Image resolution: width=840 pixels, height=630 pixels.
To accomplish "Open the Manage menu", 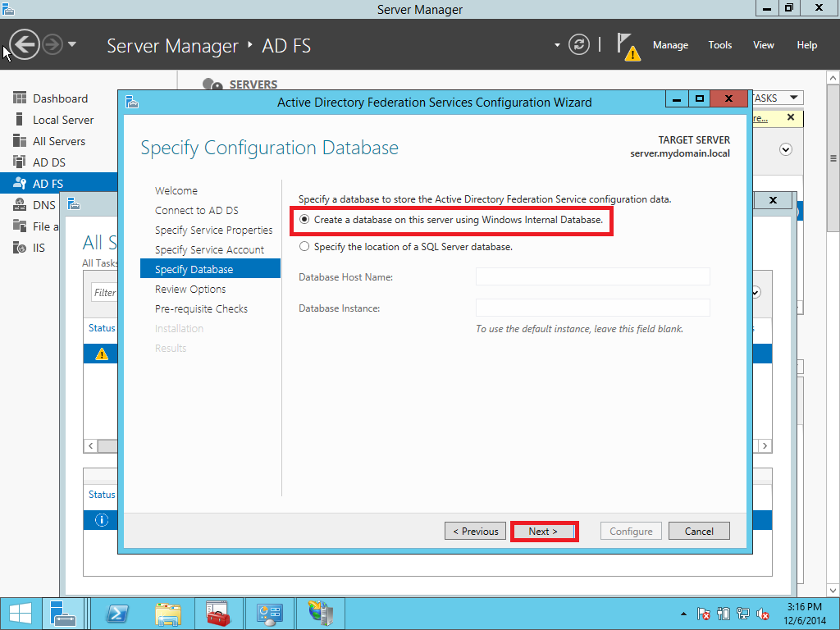I will [x=670, y=45].
